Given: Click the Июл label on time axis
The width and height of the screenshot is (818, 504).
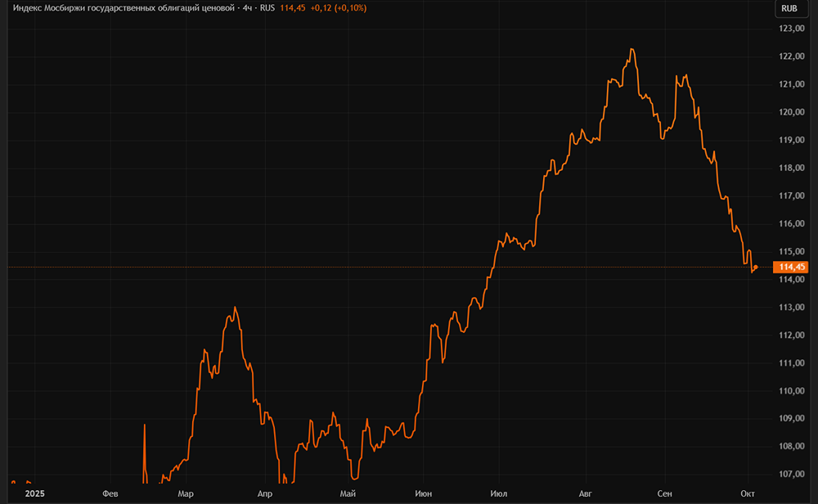Looking at the screenshot, I should pyautogui.click(x=499, y=493).
